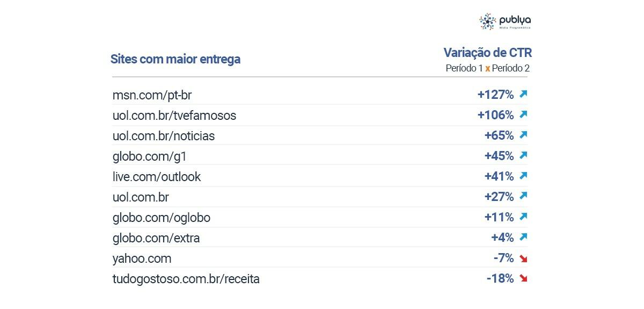Click the up arrow beside +106%

coord(524,114)
